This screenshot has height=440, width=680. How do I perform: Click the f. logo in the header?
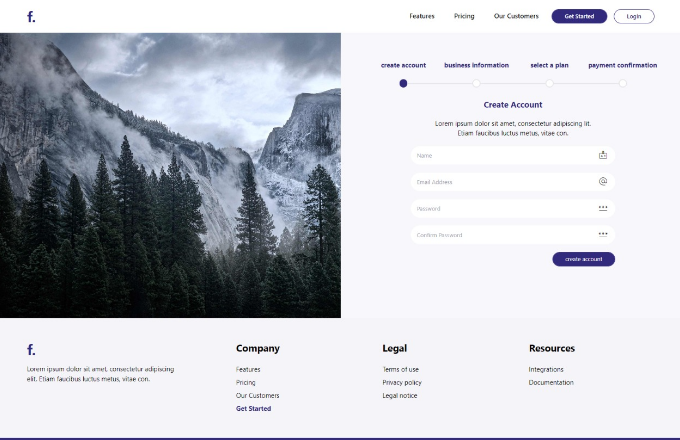[31, 17]
